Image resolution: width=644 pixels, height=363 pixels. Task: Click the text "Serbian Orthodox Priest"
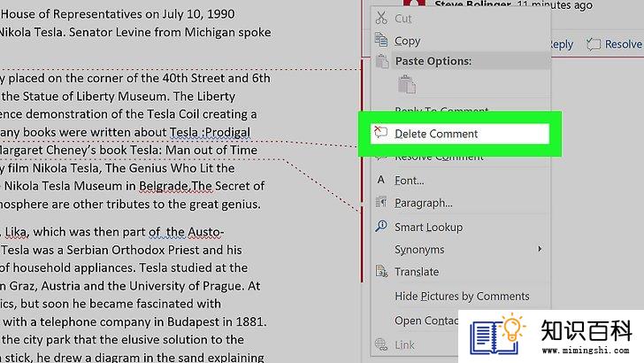133,250
